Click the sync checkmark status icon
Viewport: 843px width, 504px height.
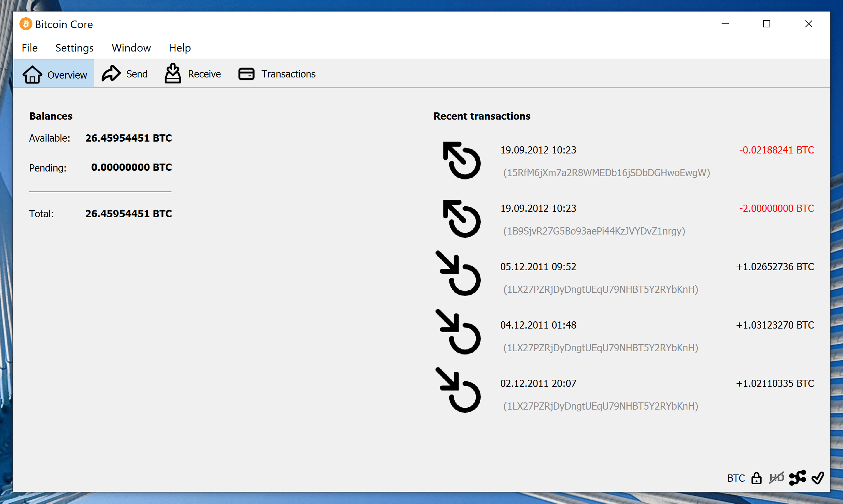pyautogui.click(x=818, y=478)
